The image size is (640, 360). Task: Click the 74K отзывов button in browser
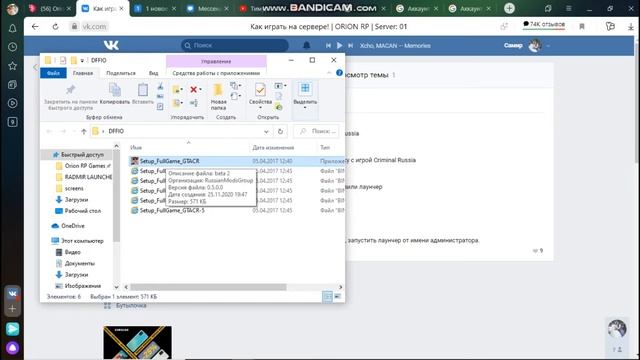point(544,24)
